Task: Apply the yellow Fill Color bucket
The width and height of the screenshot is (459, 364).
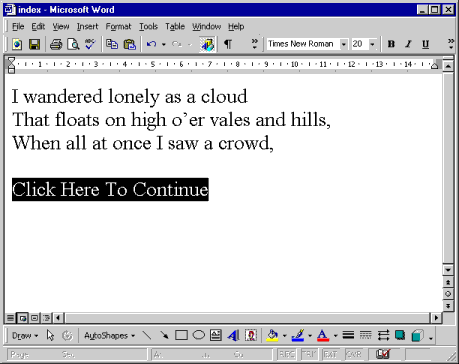Action: coord(272,335)
